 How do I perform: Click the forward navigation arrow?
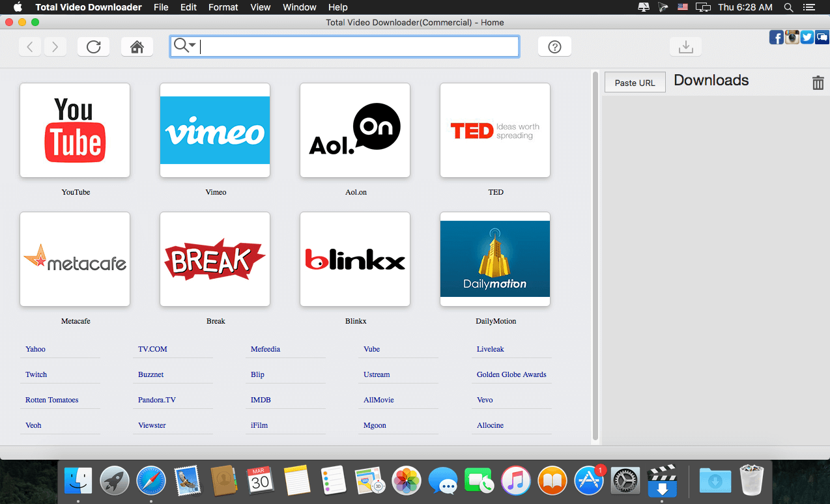[x=55, y=46]
